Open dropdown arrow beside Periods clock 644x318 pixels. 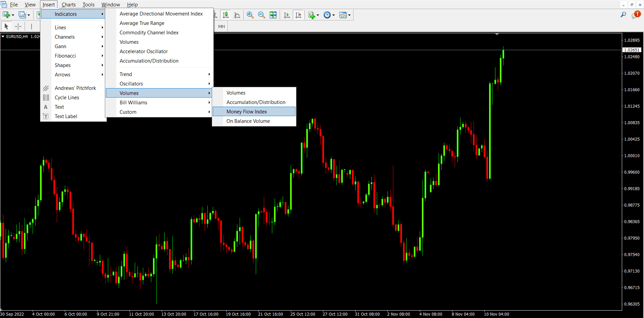tap(333, 15)
